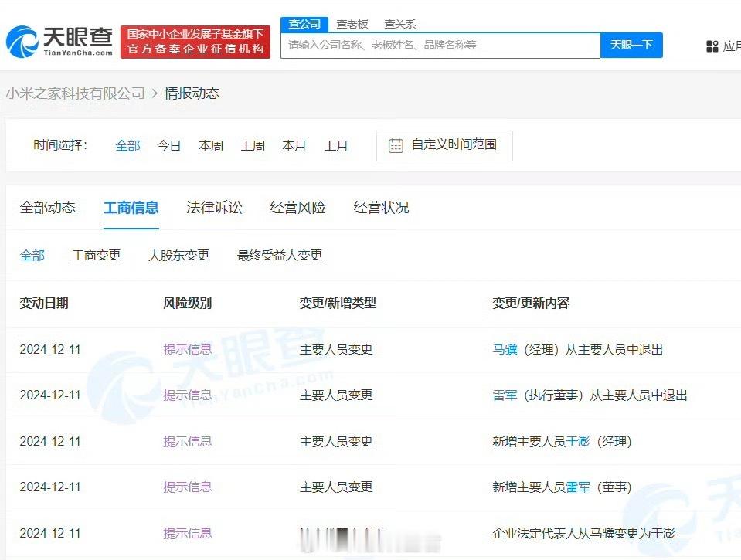Image resolution: width=741 pixels, height=560 pixels.
Task: Select 上月 time filter
Action: [x=336, y=145]
